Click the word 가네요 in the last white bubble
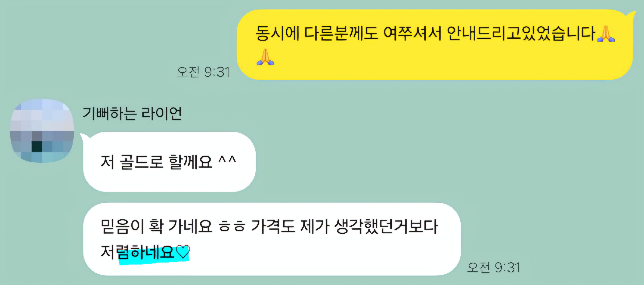Viewport: 644px width, 285px height. (x=191, y=227)
